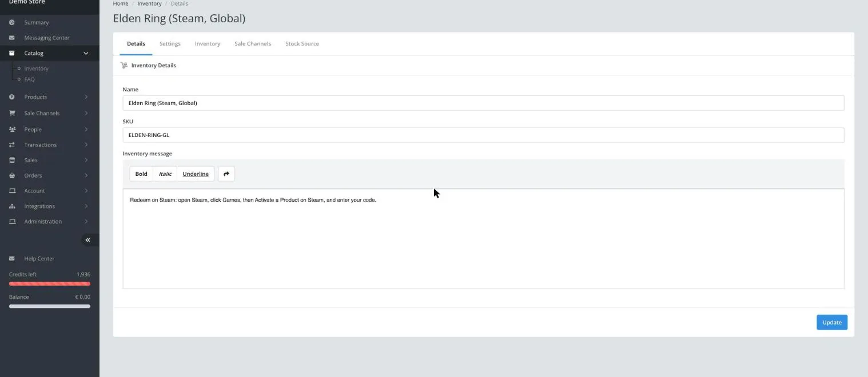Click the Transactions arrows icon
Viewport: 868px width, 377px height.
tap(12, 145)
